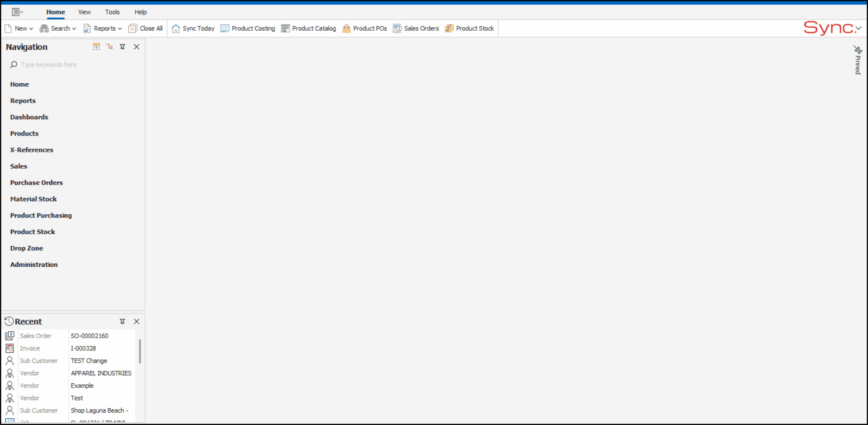Open Product Stock from toolbar
Screen dimensions: 868x425
[469, 28]
